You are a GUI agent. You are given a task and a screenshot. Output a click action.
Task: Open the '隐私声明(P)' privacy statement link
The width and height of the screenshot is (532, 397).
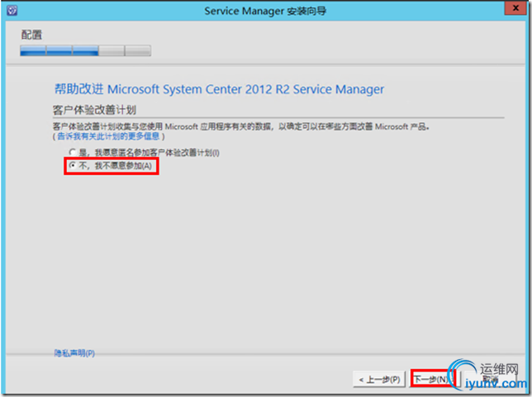coord(74,353)
